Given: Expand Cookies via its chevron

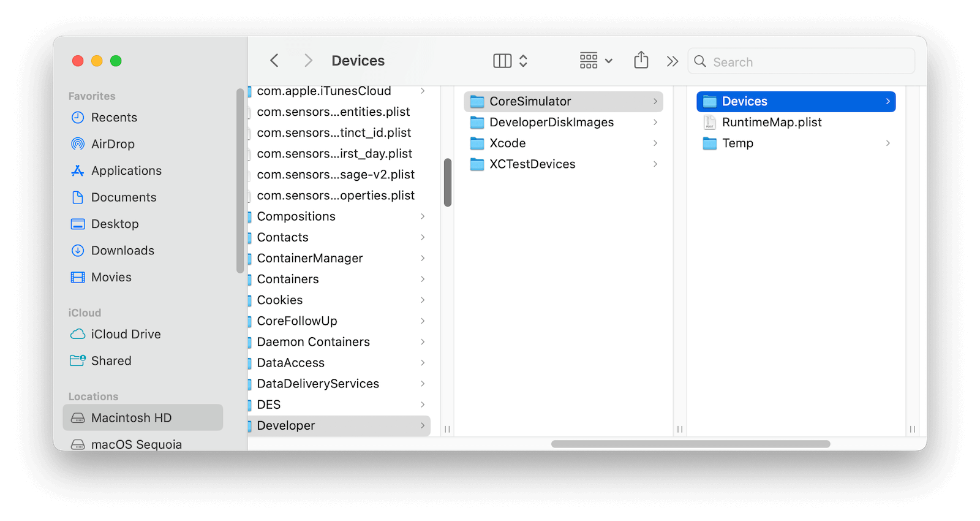Looking at the screenshot, I should 423,300.
